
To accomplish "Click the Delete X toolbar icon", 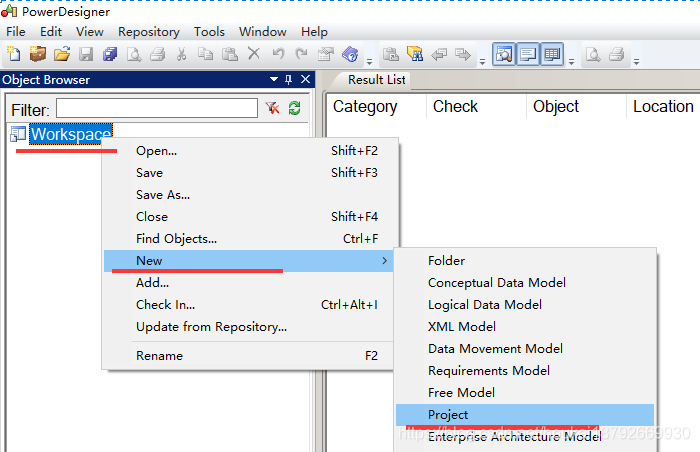I will click(254, 54).
